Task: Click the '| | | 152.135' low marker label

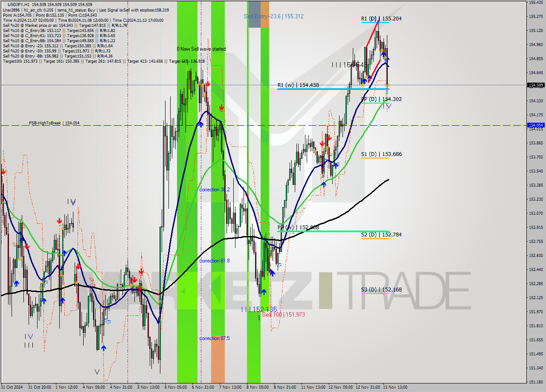Action: 259,309
